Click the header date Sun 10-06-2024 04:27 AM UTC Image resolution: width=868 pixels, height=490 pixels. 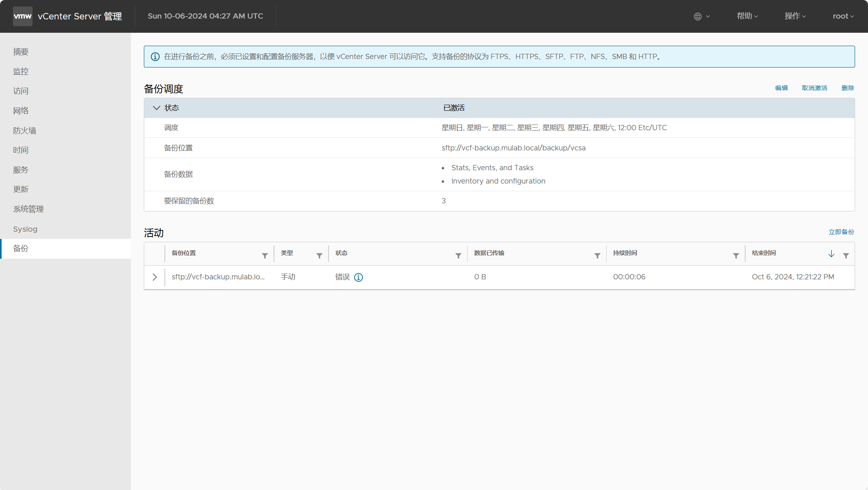point(205,16)
